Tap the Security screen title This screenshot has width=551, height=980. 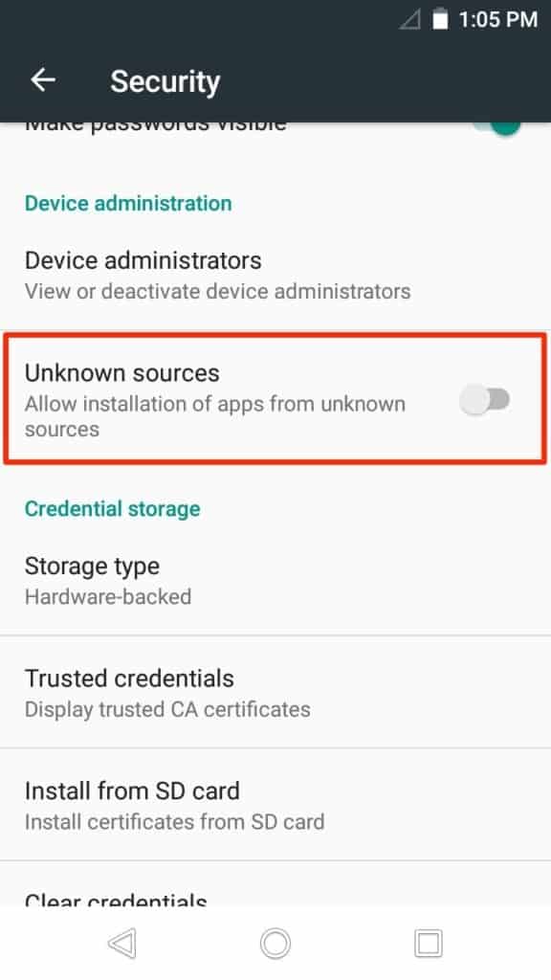click(x=165, y=81)
